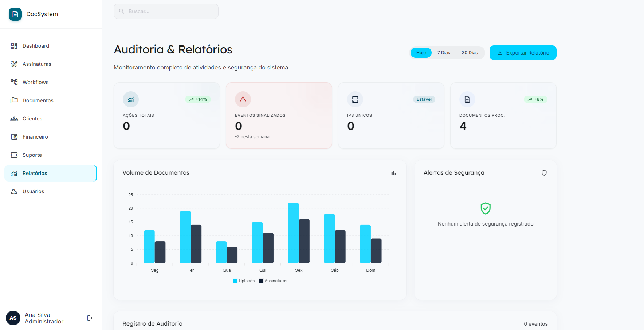Click the Financeiro wallet icon
This screenshot has width=644, height=330.
click(14, 137)
